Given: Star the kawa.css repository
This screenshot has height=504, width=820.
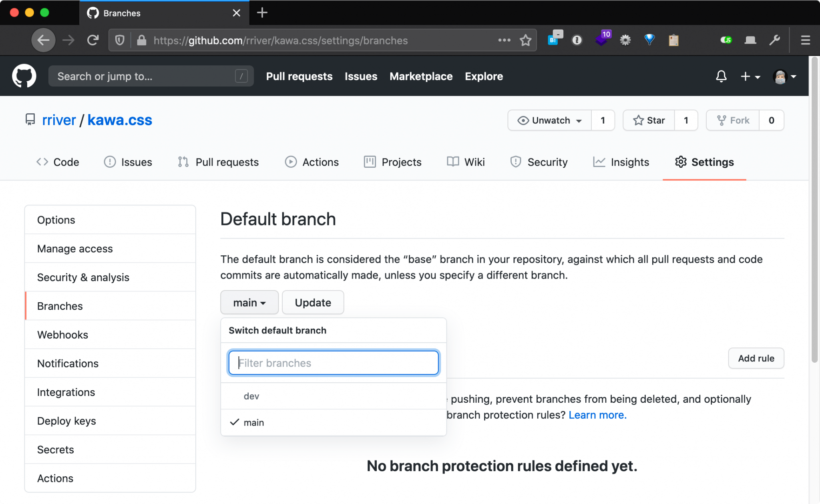Looking at the screenshot, I should point(648,120).
